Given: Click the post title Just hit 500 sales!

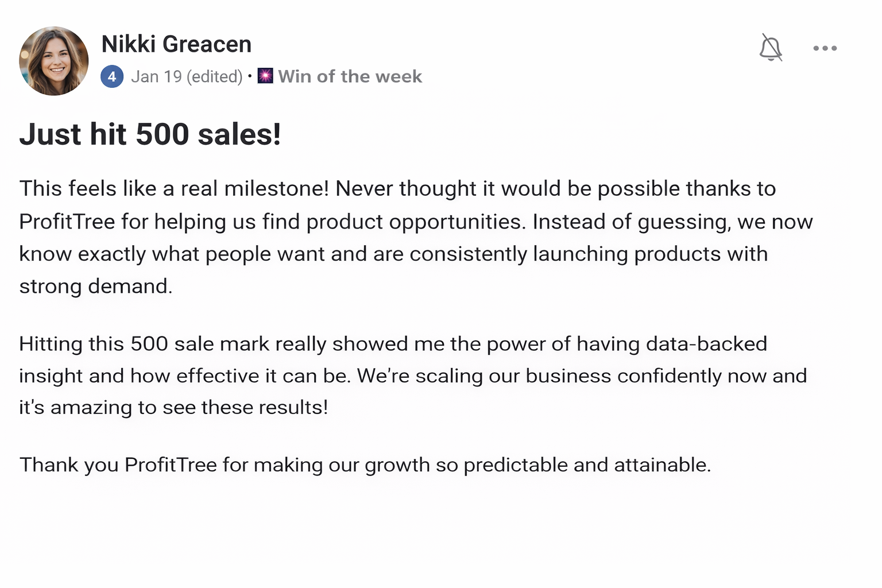Looking at the screenshot, I should [x=150, y=134].
